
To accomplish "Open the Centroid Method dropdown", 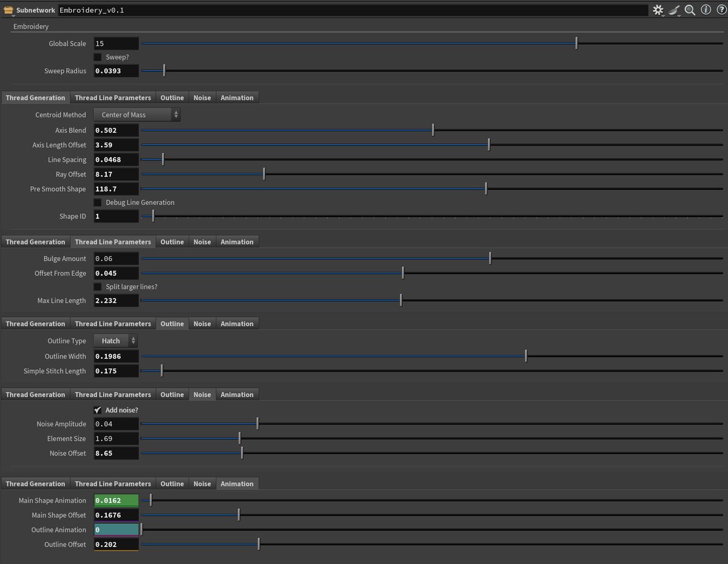I will point(137,115).
